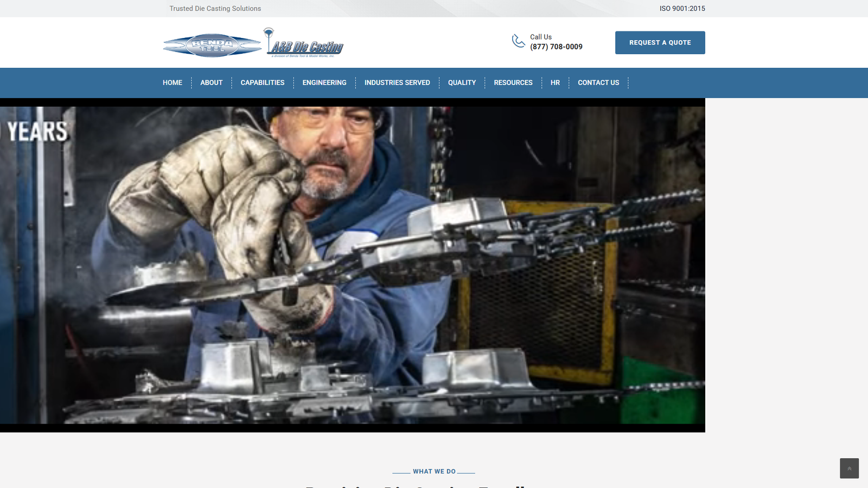Open the ABOUT navigation item
Image resolution: width=868 pixels, height=488 pixels.
[x=211, y=82]
